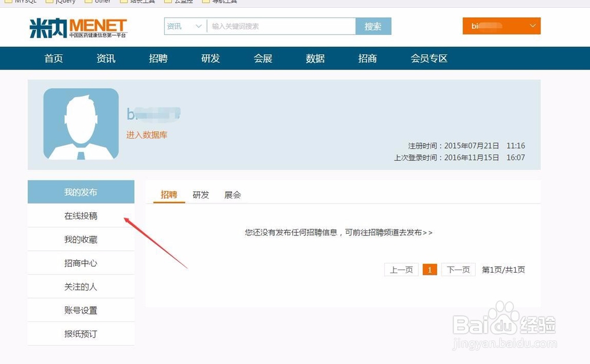
Task: Open the jQuery bookmark
Action: (x=59, y=2)
